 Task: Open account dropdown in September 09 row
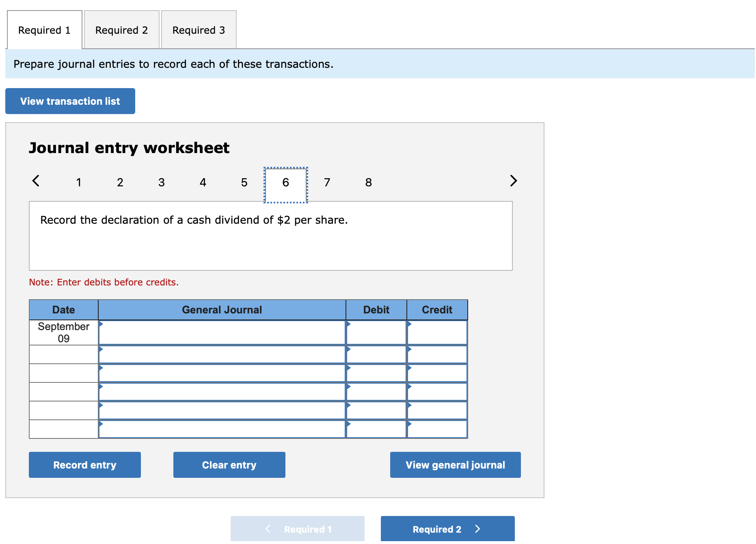tap(222, 332)
